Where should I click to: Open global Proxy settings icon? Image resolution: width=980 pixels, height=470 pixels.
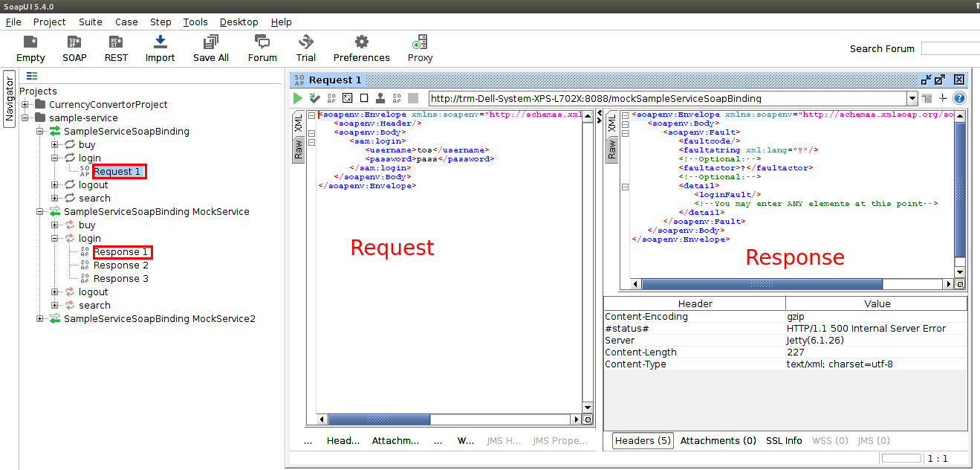coord(420,47)
